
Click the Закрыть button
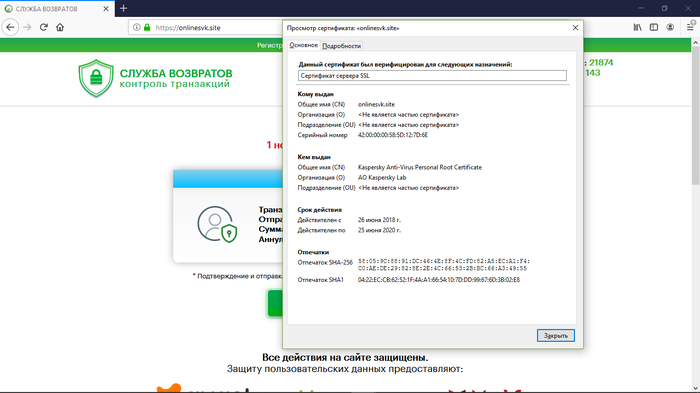pos(556,335)
